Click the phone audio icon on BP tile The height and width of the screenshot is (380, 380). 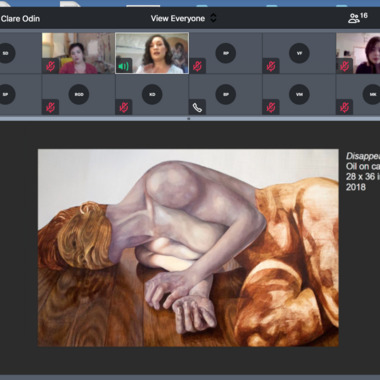197,107
